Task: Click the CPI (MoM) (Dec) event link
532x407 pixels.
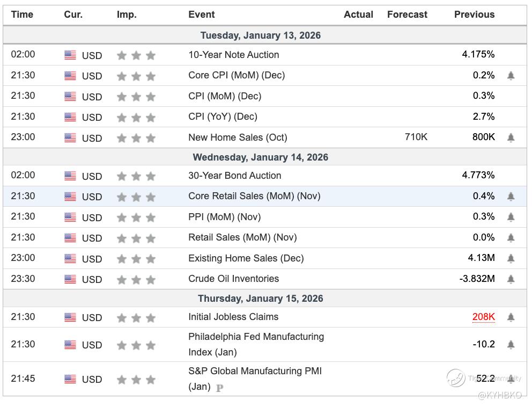Action: [x=225, y=96]
